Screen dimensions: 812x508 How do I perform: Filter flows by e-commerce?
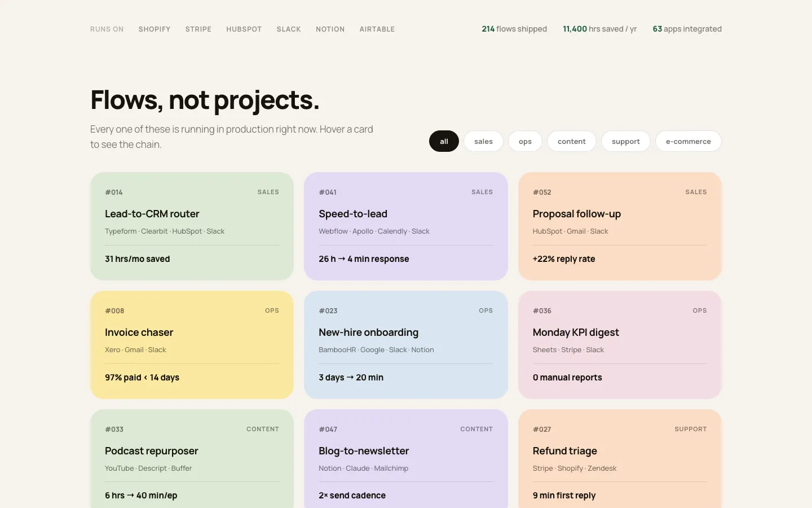(x=688, y=141)
